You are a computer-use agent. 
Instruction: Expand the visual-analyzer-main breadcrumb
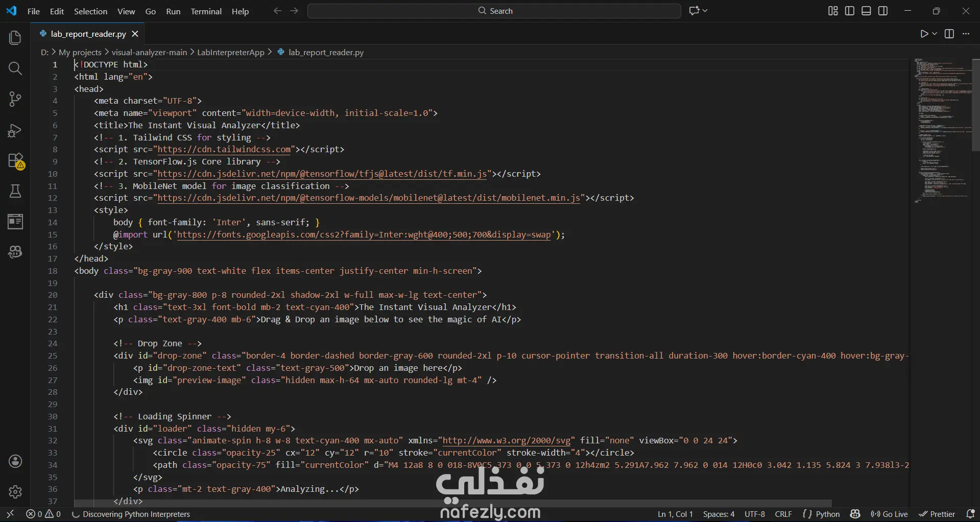[x=149, y=52]
